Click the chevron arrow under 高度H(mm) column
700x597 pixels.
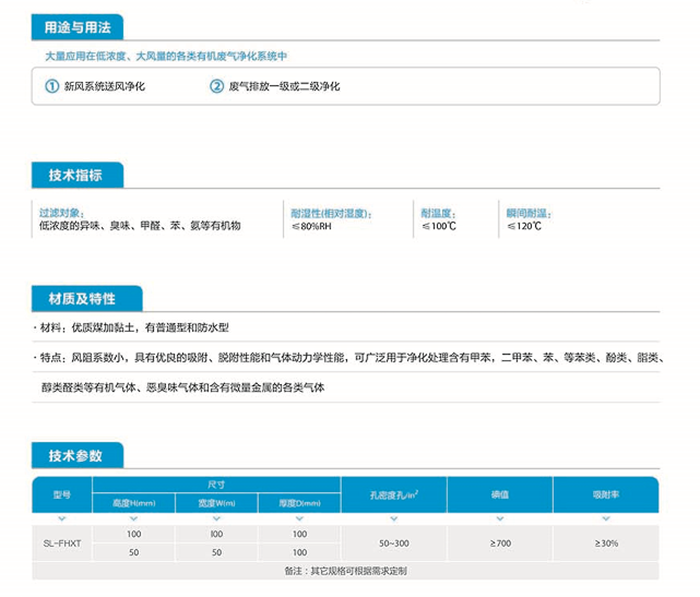click(134, 519)
